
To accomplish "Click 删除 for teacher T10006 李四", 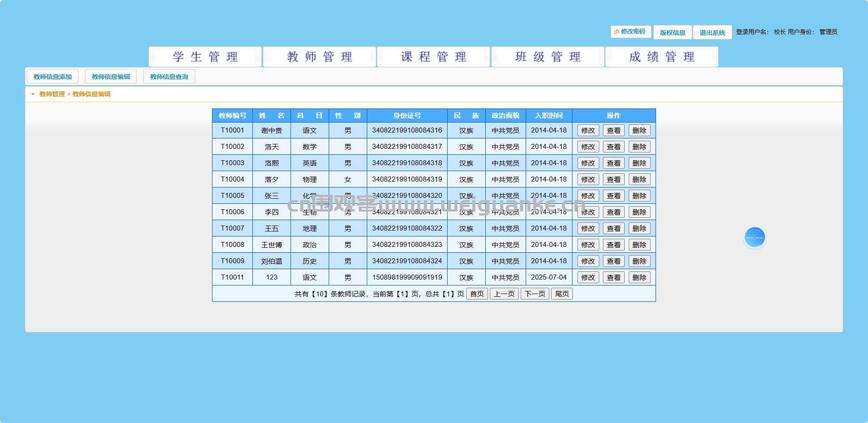I will click(639, 212).
